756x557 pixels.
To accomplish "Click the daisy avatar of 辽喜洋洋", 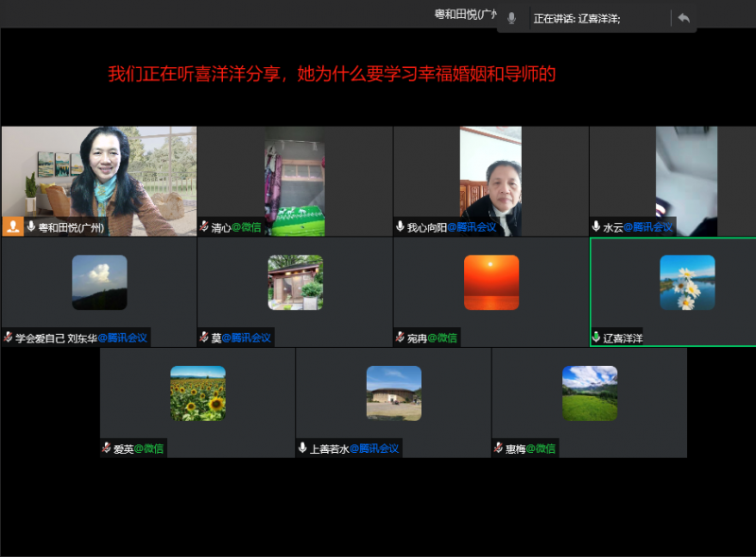I will 687,283.
